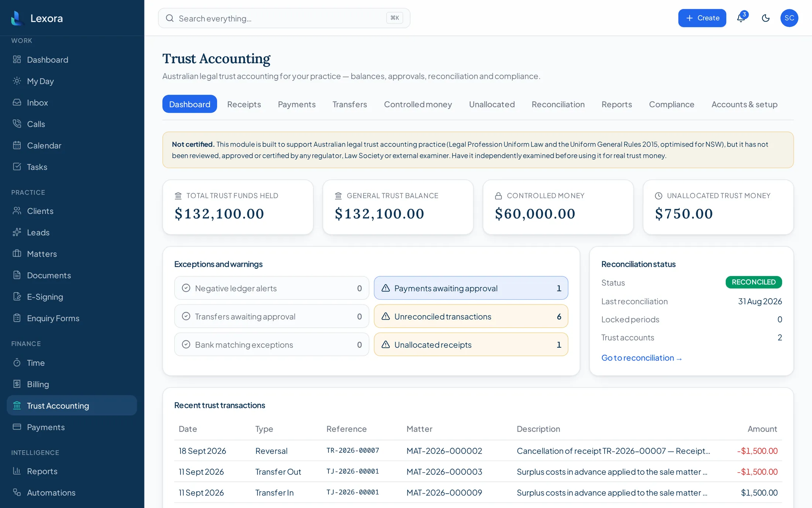Viewport: 812px width, 508px height.
Task: Click the My Day sun icon
Action: click(17, 81)
